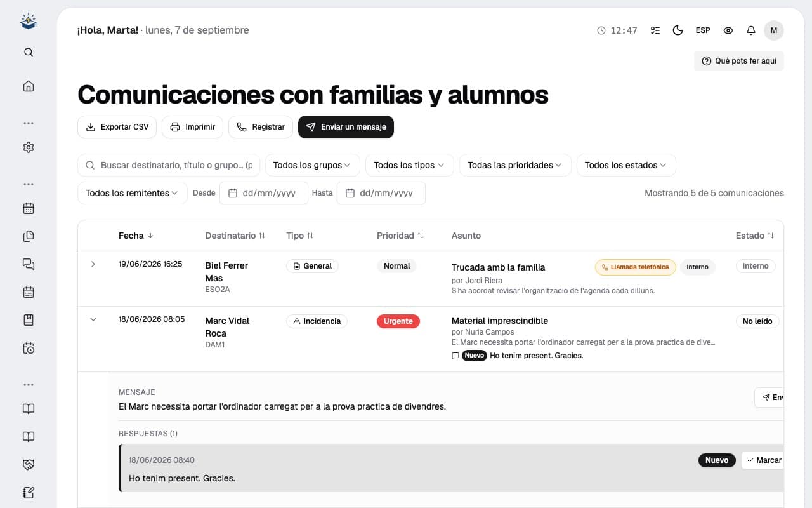Click the reply timestamp 18/06/2026 08:40
The image size is (812, 508).
[x=162, y=460]
